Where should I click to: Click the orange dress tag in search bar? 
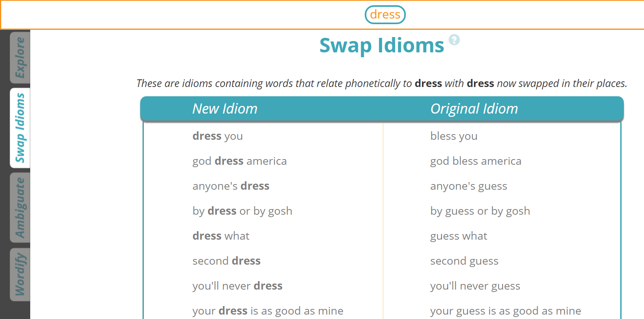[385, 14]
